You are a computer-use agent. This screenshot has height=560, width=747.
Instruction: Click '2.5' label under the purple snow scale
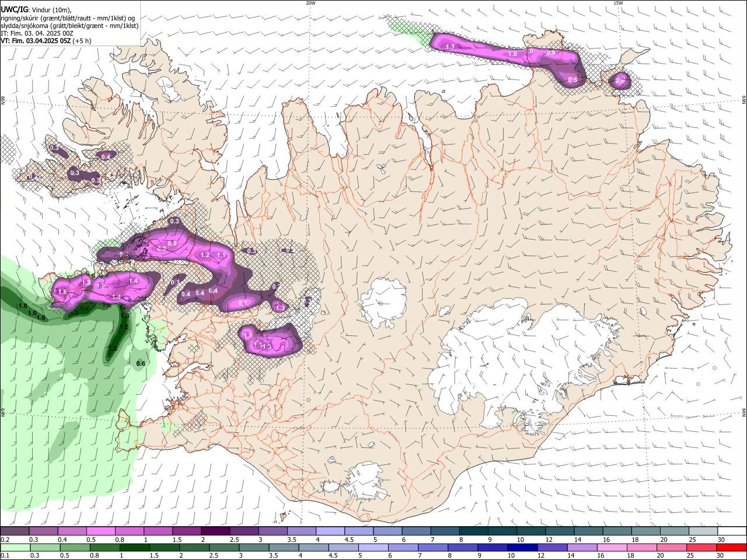click(235, 540)
